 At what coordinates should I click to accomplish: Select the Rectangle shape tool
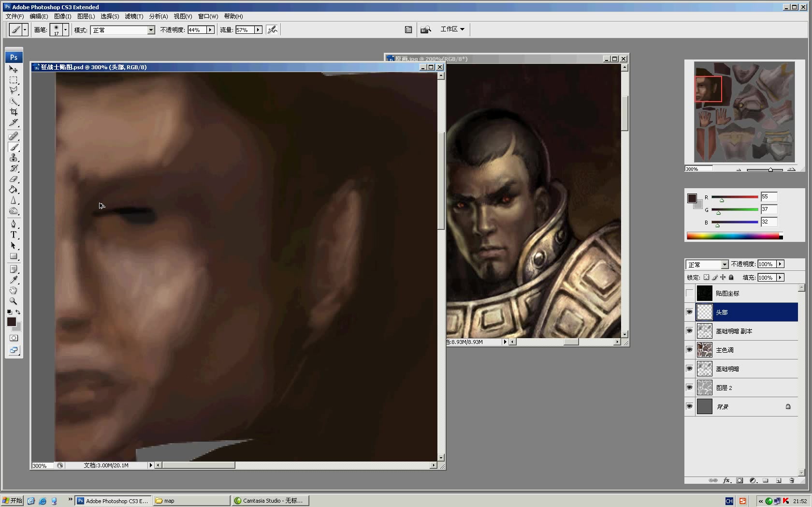(x=14, y=256)
